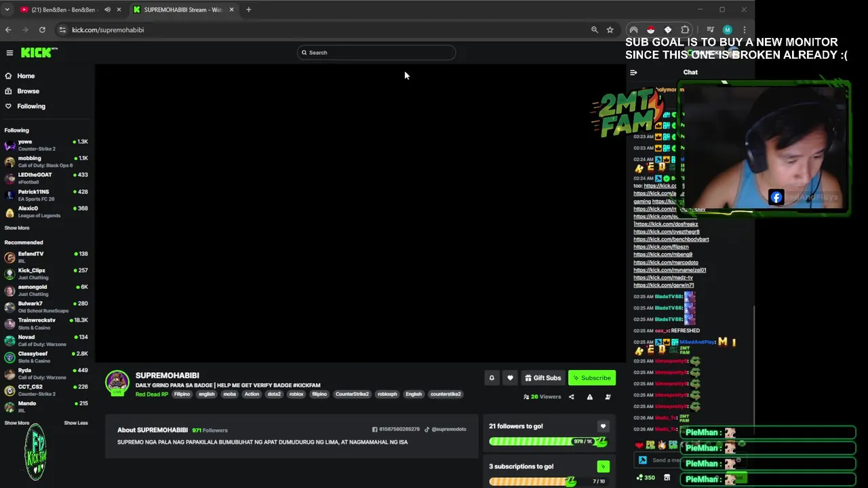
Task: Select the CounterStrike2 tag
Action: [352, 394]
